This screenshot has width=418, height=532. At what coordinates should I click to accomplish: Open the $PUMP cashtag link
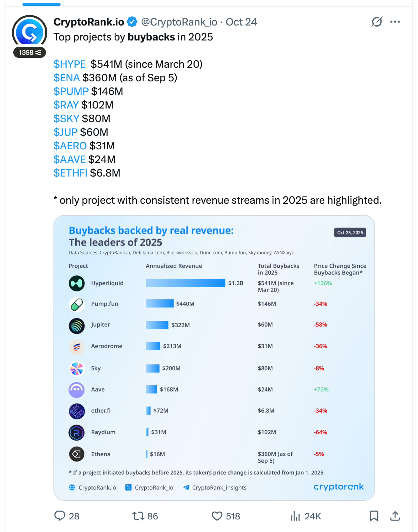tap(71, 91)
